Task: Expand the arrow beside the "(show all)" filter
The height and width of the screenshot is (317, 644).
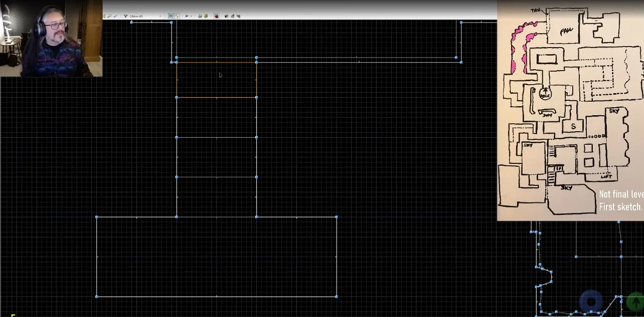Action: point(160,16)
